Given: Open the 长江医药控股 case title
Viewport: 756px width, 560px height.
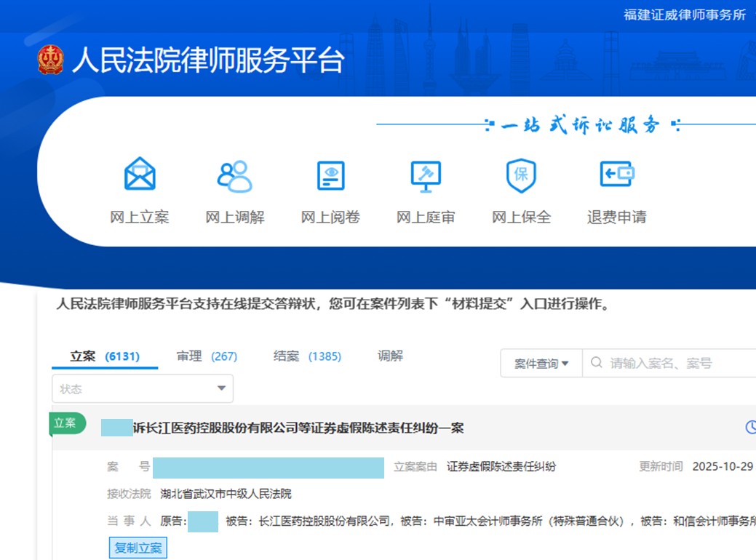Looking at the screenshot, I should pos(298,428).
